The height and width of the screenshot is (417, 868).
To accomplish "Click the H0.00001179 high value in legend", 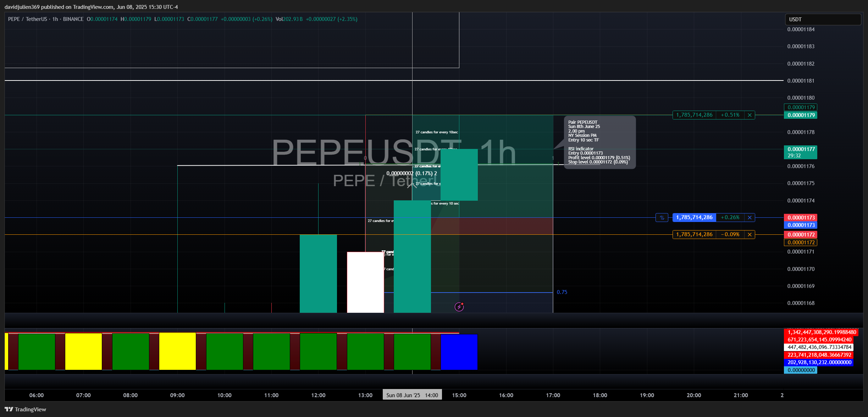I will [136, 19].
